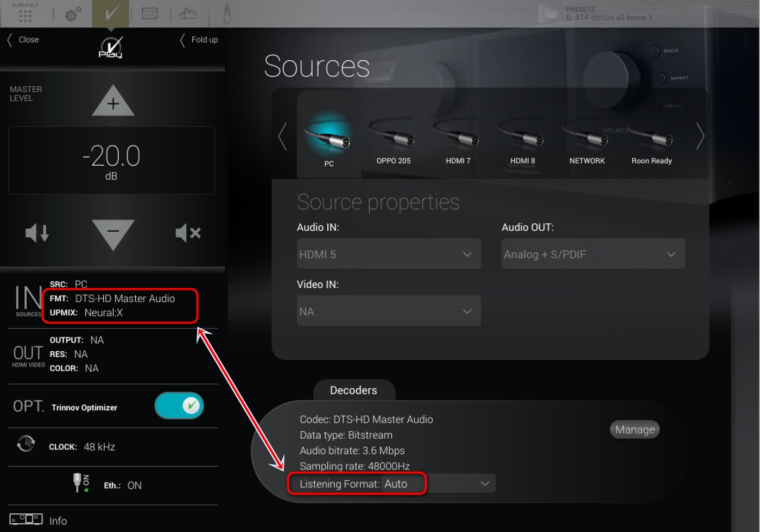Click the -20.0 dB master level display

coord(112,160)
